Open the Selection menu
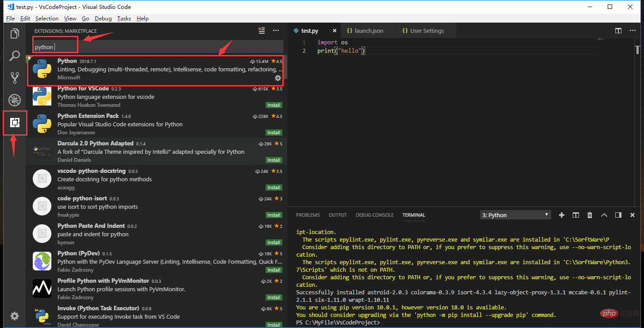This screenshot has height=328, width=644. [x=47, y=18]
